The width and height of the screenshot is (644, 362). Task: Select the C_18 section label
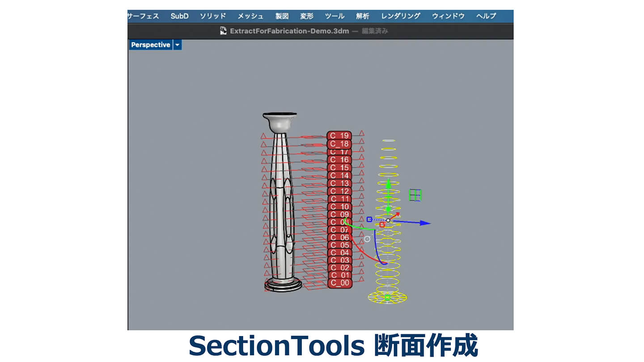tap(339, 144)
